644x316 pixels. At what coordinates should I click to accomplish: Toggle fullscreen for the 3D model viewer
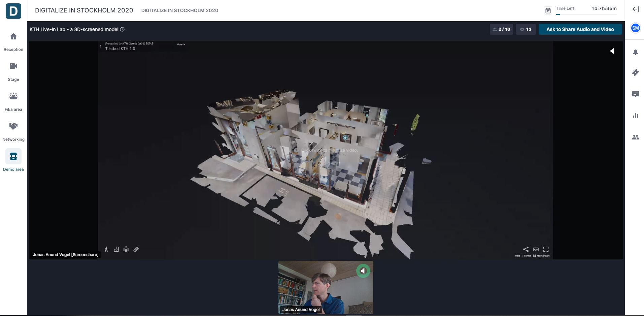(x=546, y=249)
